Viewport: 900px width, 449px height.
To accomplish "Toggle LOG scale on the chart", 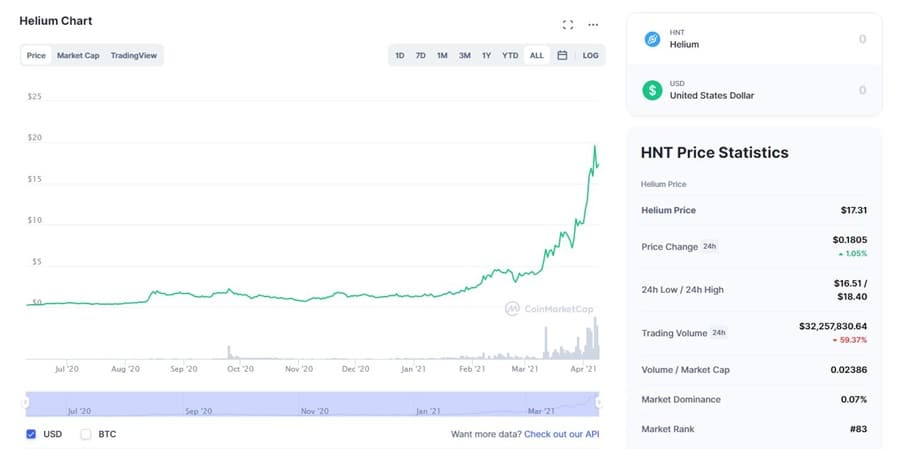I will (590, 55).
